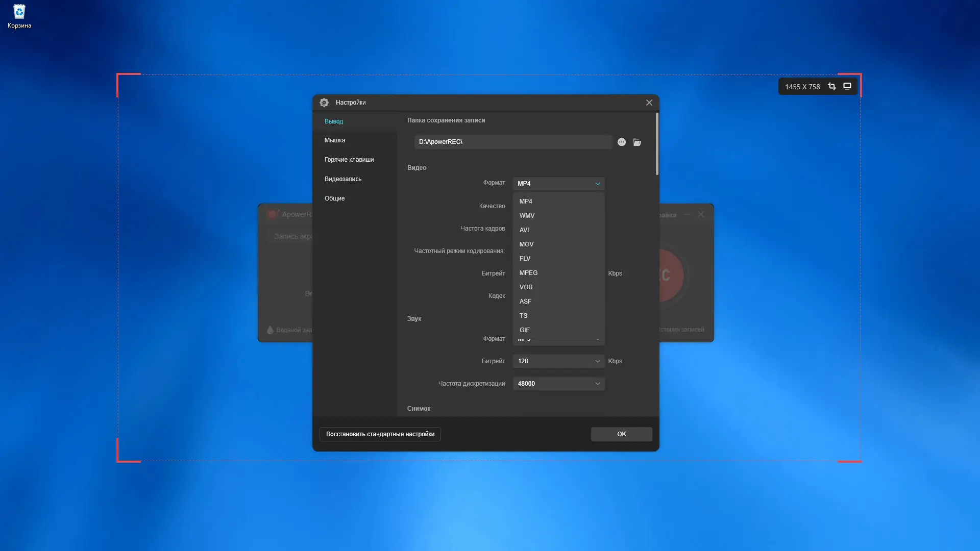Click the crop region icon in size toolbar
Screen dimensions: 980x551
click(832, 86)
